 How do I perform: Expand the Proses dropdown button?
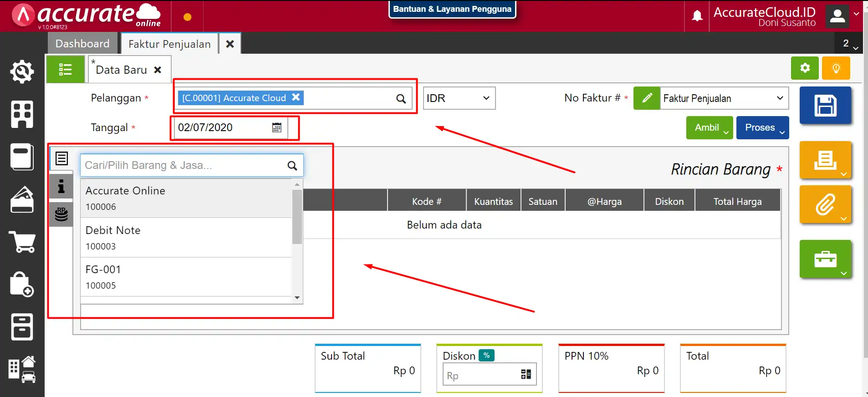[762, 128]
